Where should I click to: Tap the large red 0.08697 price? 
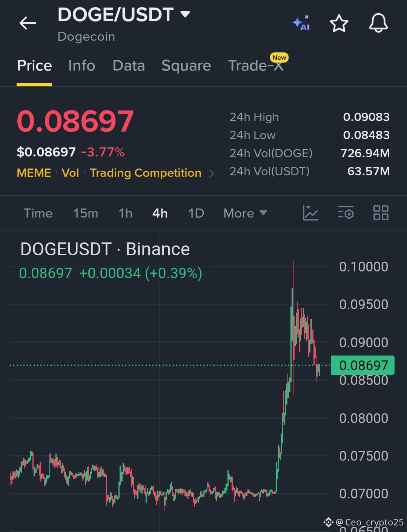[75, 121]
